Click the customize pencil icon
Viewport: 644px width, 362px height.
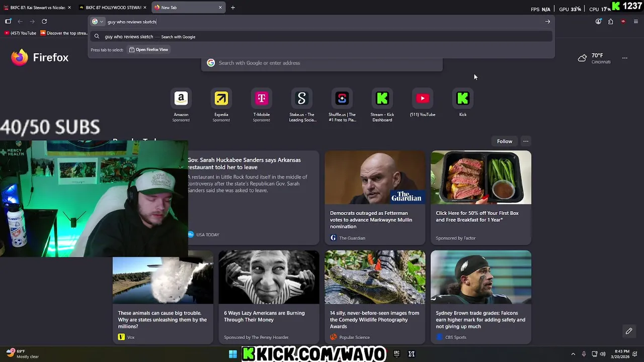point(629,331)
